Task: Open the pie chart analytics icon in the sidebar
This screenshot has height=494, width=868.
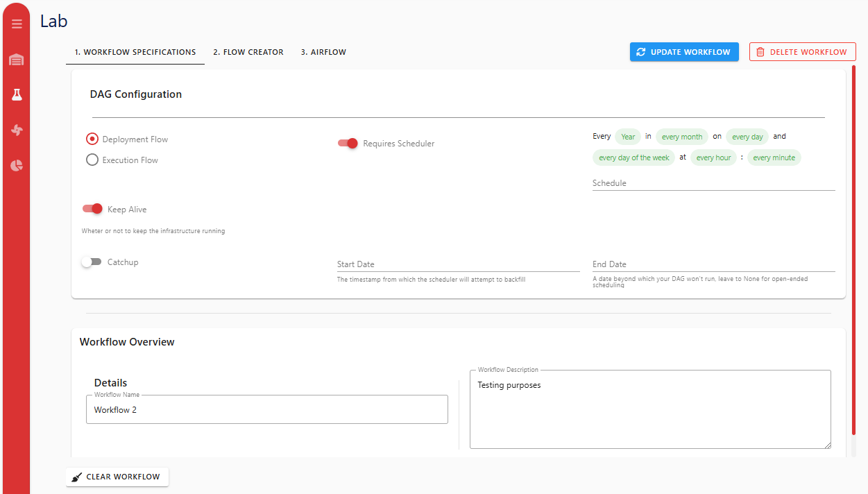Action: (17, 165)
